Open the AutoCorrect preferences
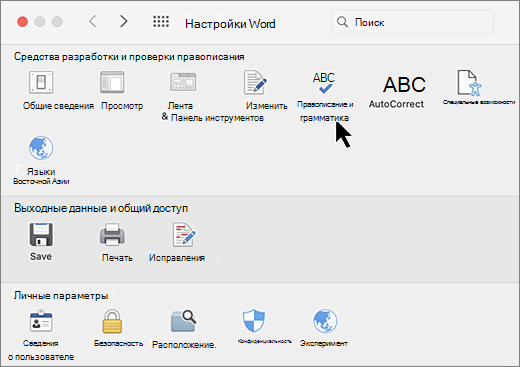Viewport: 520px width, 367px height. pos(404,85)
